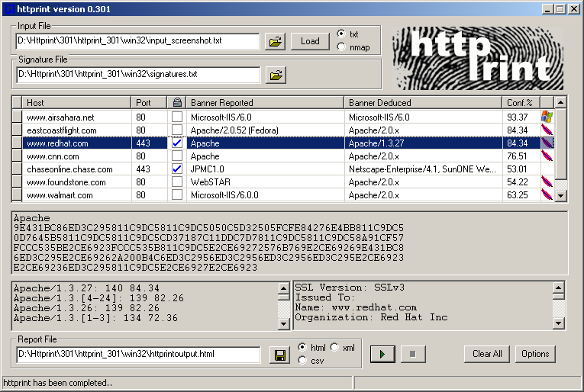The image size is (584, 392).
Task: Toggle the SSL checkbox for chaseonline.chase.com
Action: coord(177,169)
